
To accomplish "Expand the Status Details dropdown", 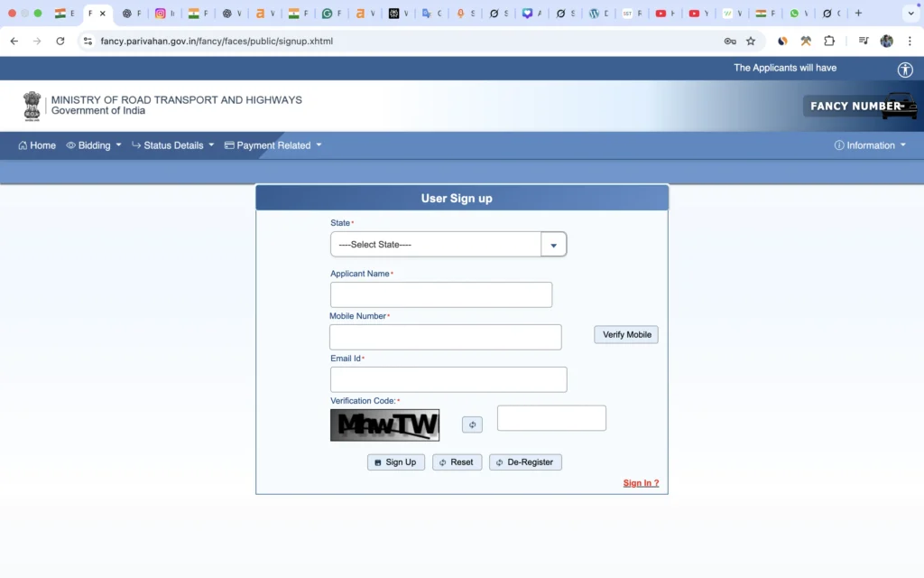I will 171,144.
